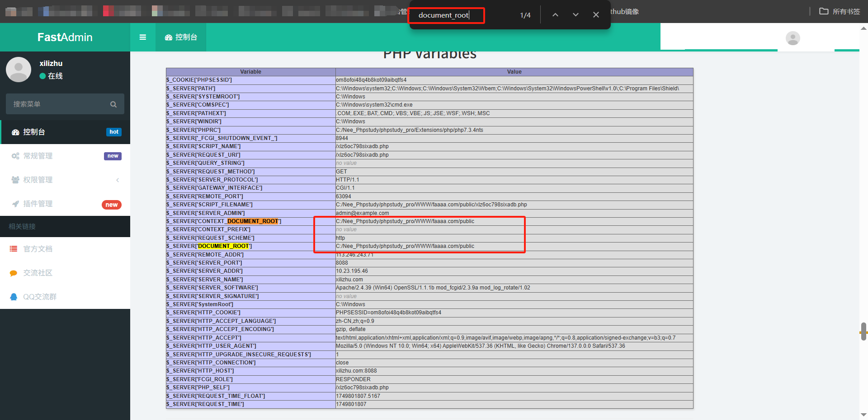
Task: Click the document_root find-in-page input
Action: pyautogui.click(x=446, y=15)
